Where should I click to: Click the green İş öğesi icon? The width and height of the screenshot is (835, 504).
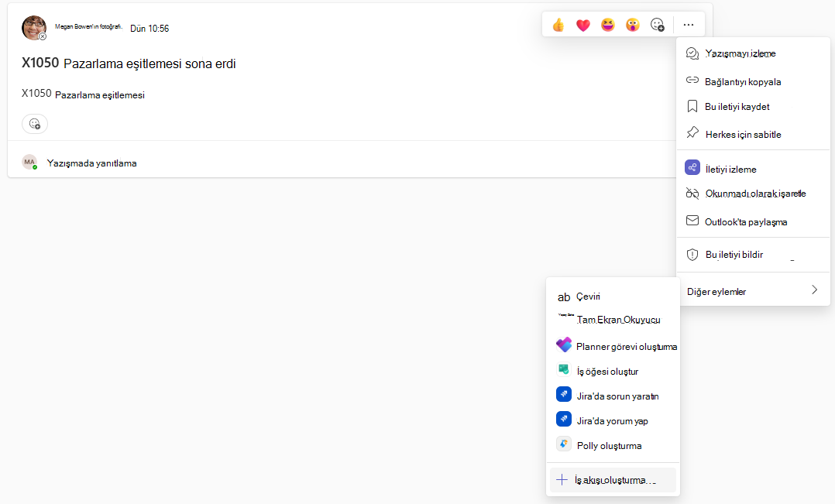pyautogui.click(x=563, y=369)
